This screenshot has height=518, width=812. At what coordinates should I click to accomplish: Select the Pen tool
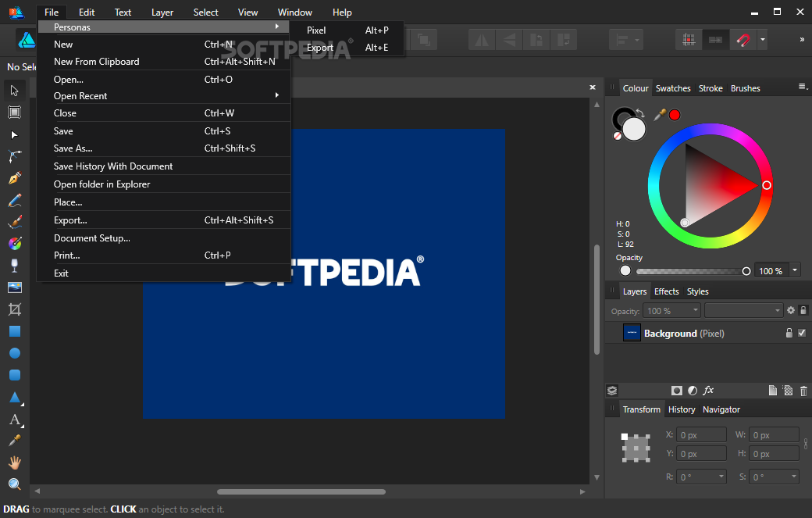click(15, 178)
